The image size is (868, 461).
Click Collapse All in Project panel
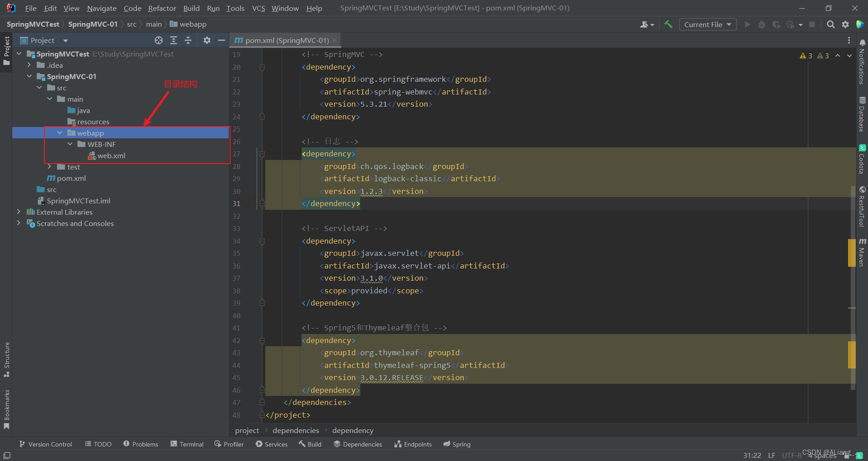point(188,40)
